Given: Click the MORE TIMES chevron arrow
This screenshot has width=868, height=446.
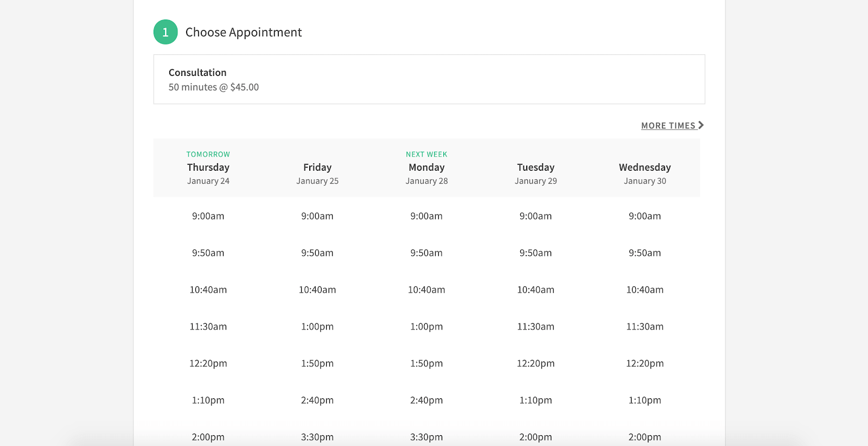Looking at the screenshot, I should pos(701,125).
